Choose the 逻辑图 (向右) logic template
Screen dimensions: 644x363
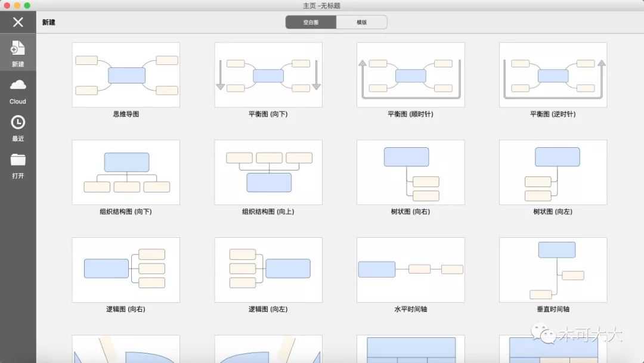(126, 270)
